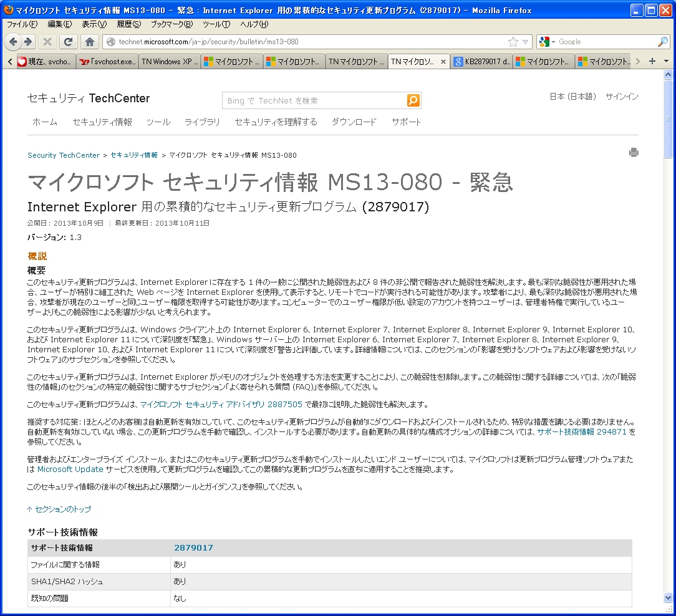The image size is (676, 616).
Task: Expand the list all tabs dropdown
Action: [x=666, y=61]
